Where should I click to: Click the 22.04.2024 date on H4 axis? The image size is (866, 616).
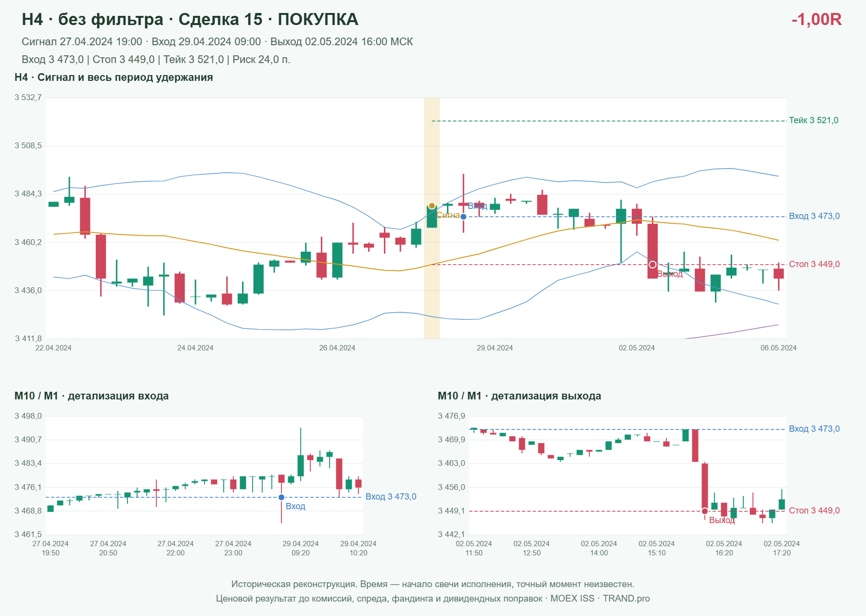tap(53, 348)
